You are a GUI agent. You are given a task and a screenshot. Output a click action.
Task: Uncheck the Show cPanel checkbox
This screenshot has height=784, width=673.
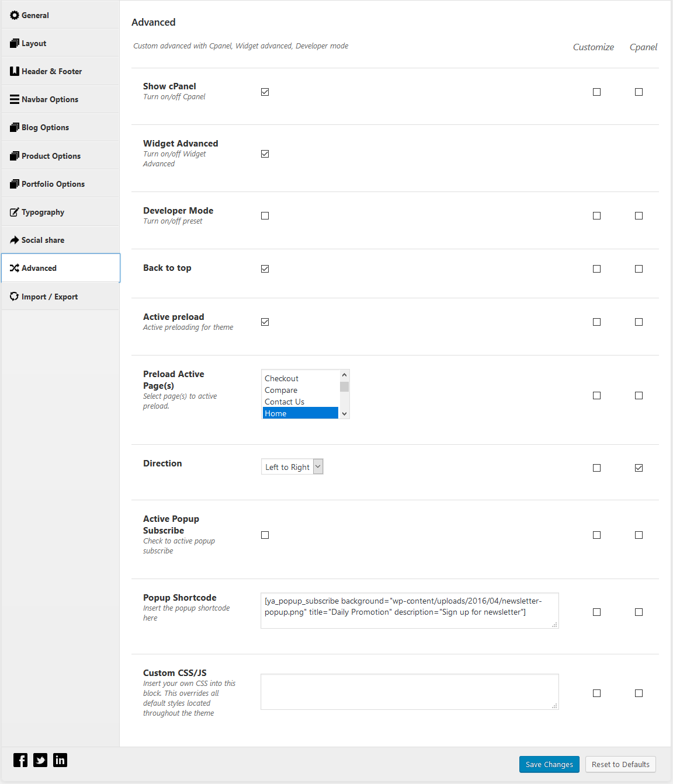click(265, 92)
